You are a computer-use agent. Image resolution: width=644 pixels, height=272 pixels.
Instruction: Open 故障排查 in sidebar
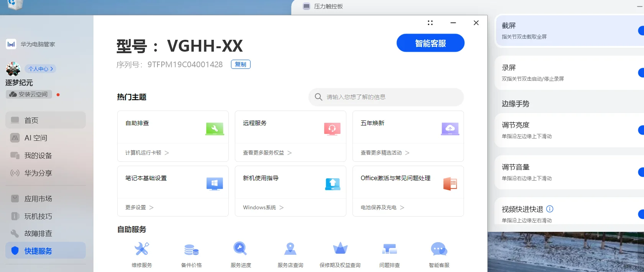point(46,233)
